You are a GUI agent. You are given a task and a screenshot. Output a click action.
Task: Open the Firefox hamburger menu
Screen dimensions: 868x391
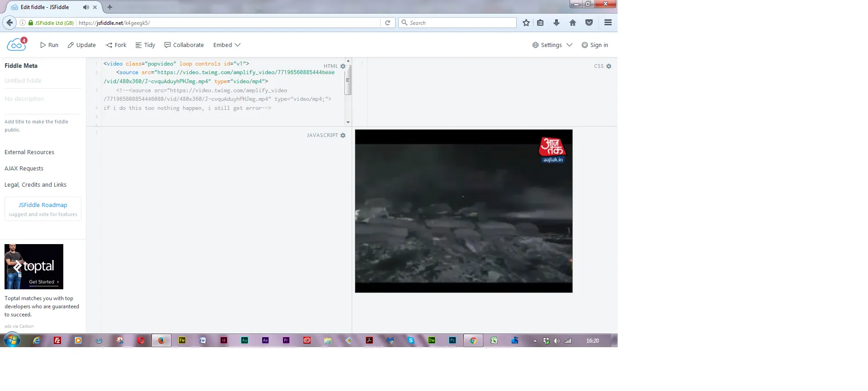tap(608, 23)
